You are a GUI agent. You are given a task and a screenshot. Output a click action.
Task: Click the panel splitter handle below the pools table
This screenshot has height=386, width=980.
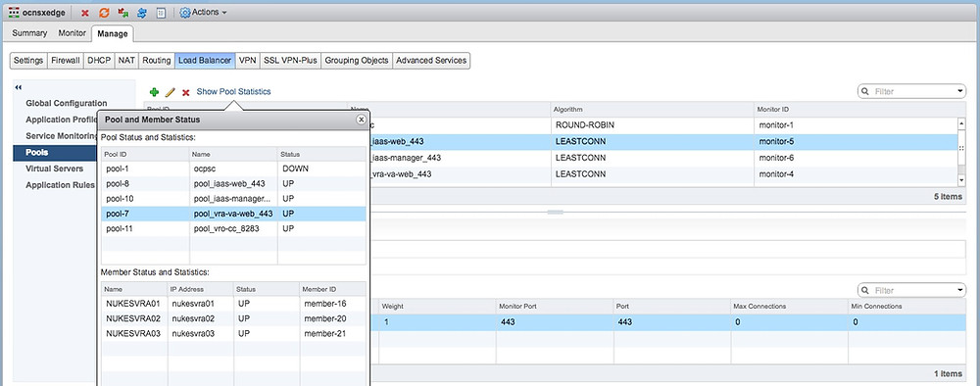pyautogui.click(x=555, y=213)
